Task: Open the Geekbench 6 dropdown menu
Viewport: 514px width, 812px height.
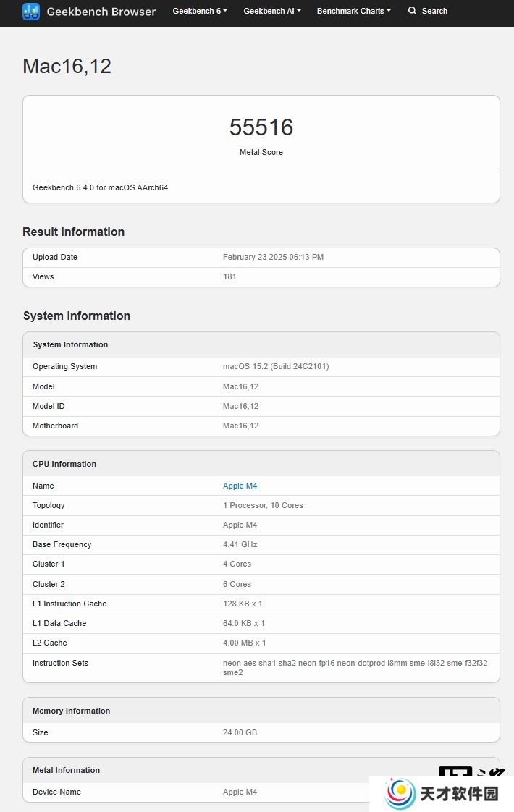Action: tap(200, 11)
